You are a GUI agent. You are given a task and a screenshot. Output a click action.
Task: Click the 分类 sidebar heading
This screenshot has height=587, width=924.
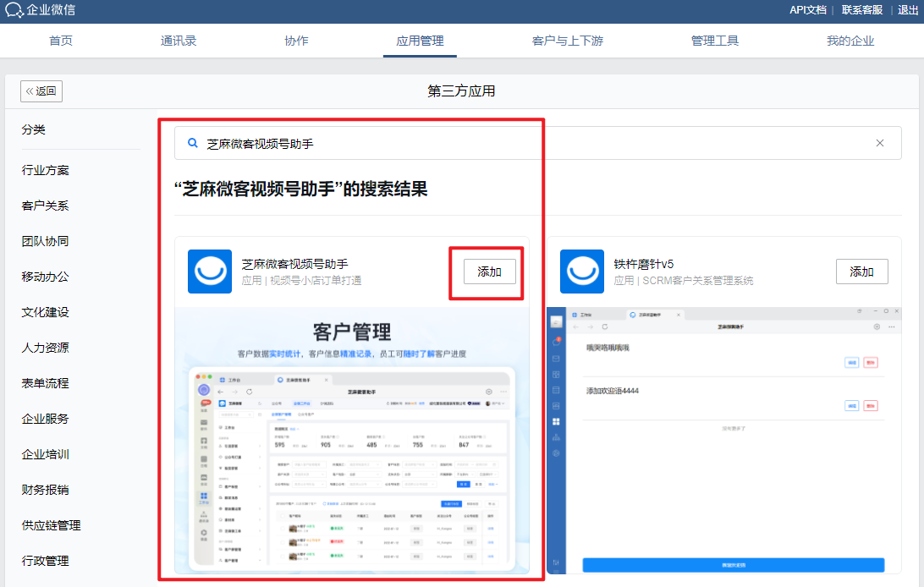pos(33,129)
